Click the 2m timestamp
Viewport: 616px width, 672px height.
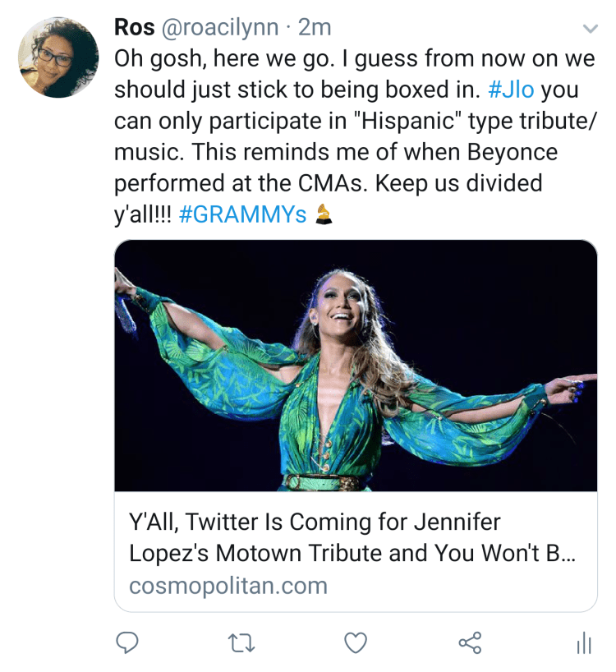(315, 27)
